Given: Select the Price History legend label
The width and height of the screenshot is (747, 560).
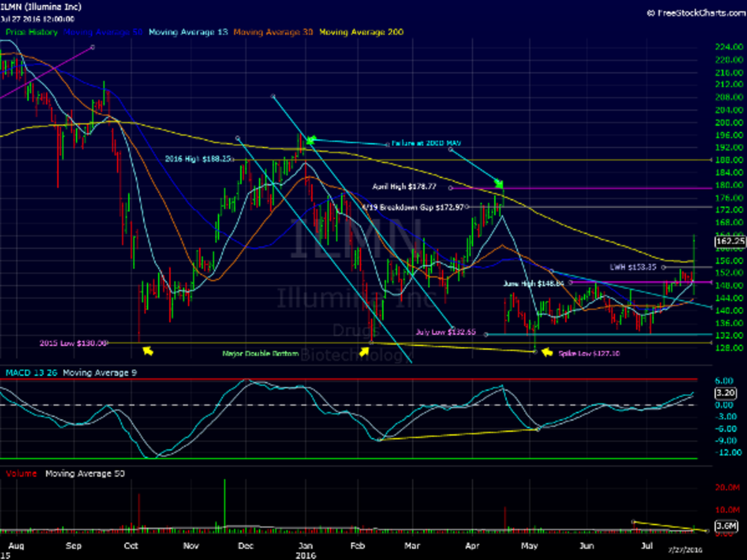Looking at the screenshot, I should coord(32,32).
